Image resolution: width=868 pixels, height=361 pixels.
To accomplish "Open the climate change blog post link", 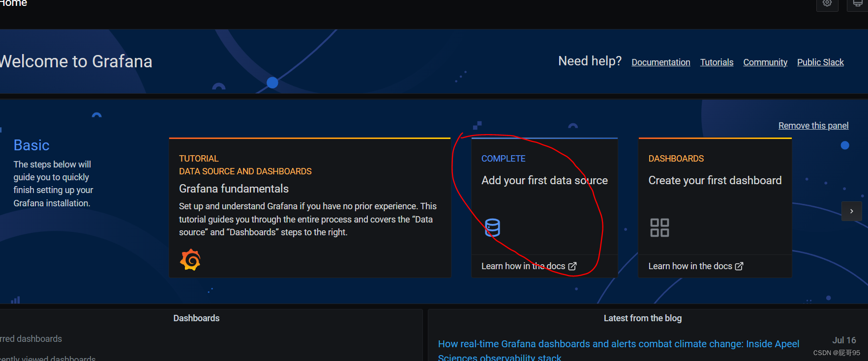I will click(x=618, y=350).
